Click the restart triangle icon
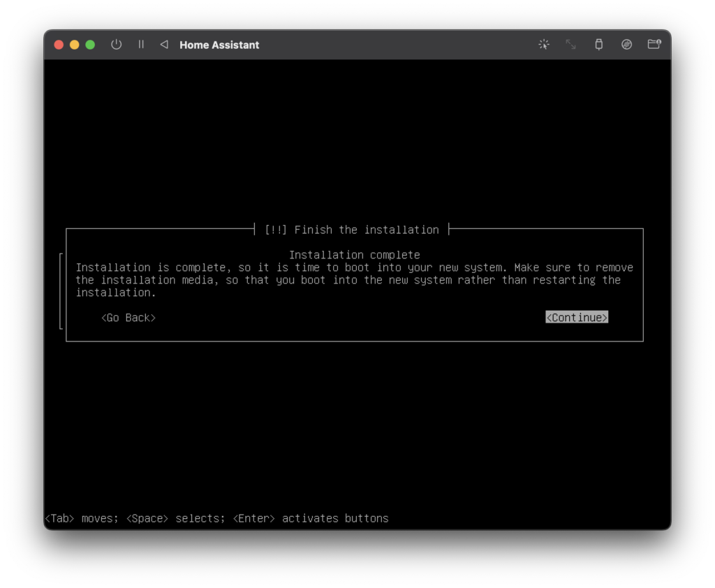 click(x=164, y=44)
